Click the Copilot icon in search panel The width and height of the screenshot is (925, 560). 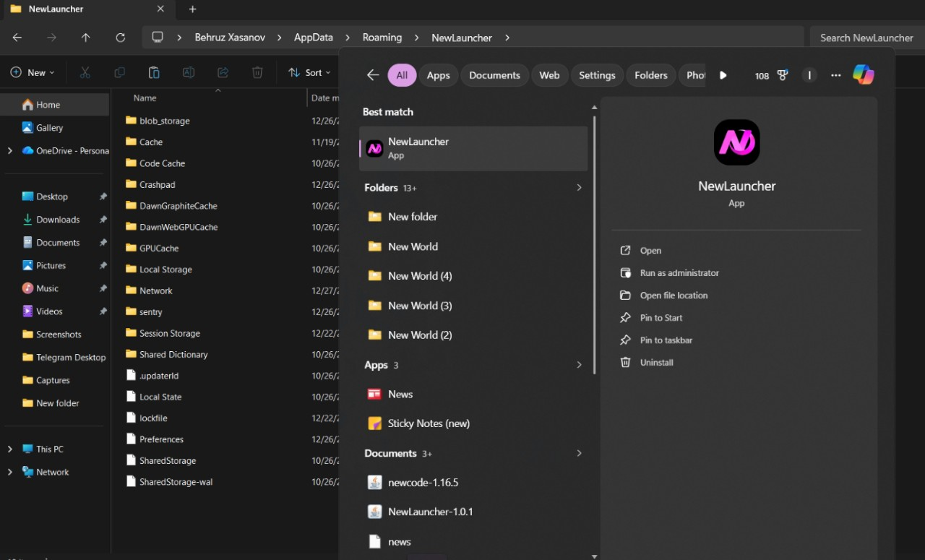863,74
